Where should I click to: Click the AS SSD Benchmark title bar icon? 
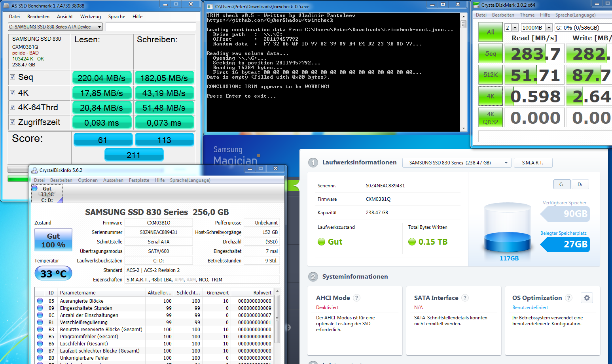[x=6, y=6]
